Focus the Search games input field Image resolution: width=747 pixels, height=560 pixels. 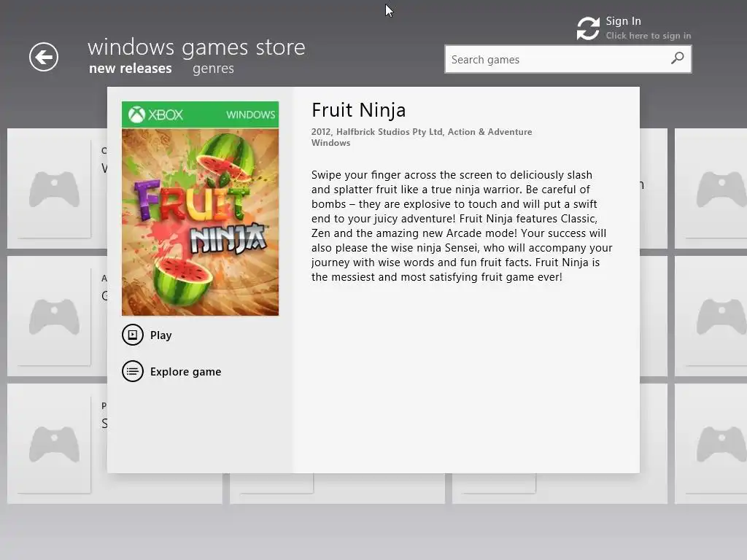[568, 59]
